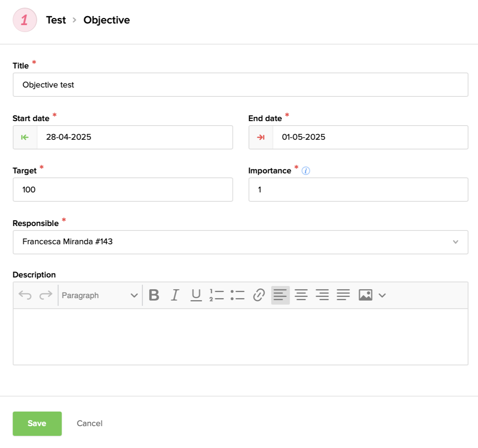Apply italic formatting in description toolbar
Viewport: 478px width, 448px height.
coord(175,295)
